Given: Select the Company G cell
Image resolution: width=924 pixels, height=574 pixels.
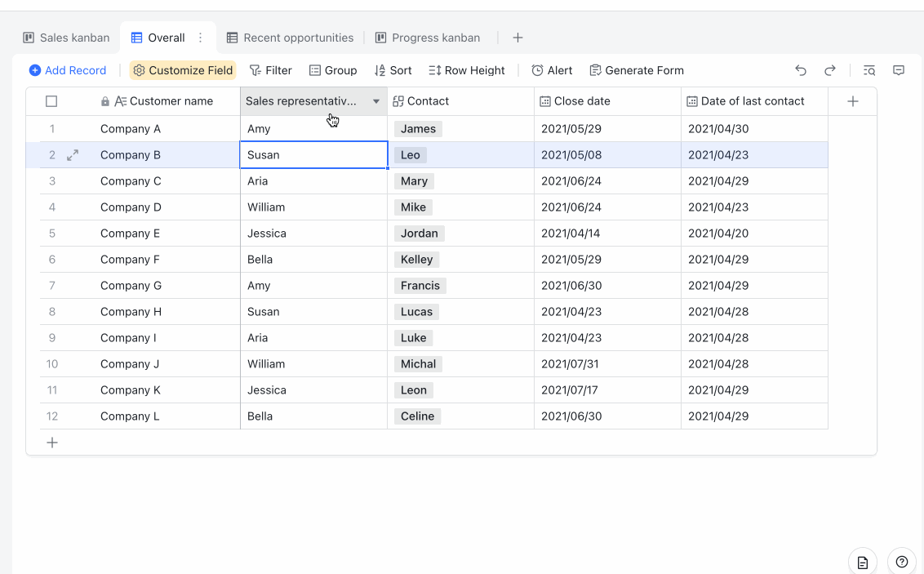Looking at the screenshot, I should [167, 285].
